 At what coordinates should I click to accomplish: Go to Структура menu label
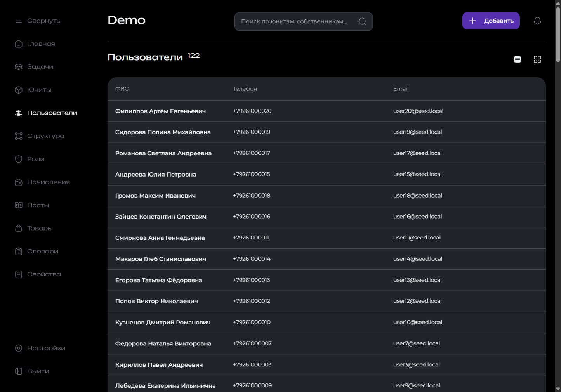click(x=46, y=136)
